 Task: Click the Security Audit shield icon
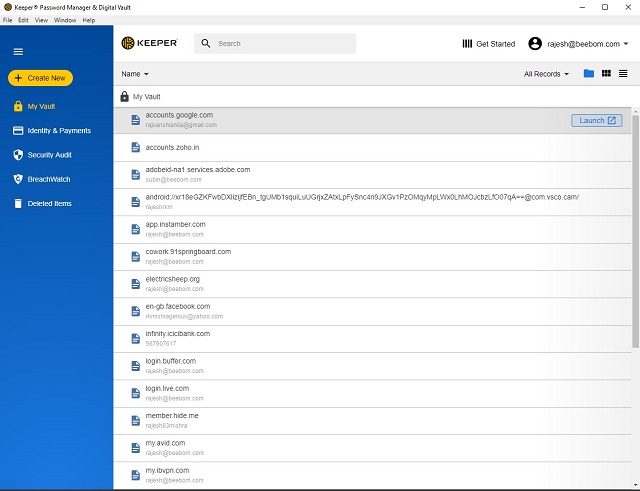pyautogui.click(x=18, y=155)
